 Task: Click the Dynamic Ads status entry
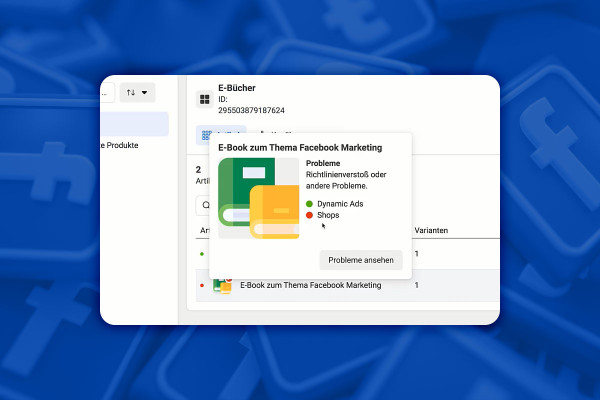335,204
